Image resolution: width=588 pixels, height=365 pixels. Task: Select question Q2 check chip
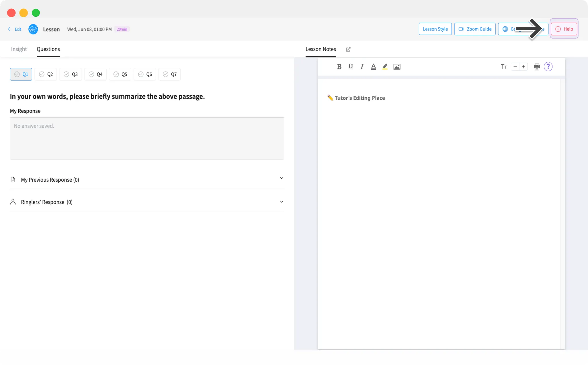click(46, 74)
